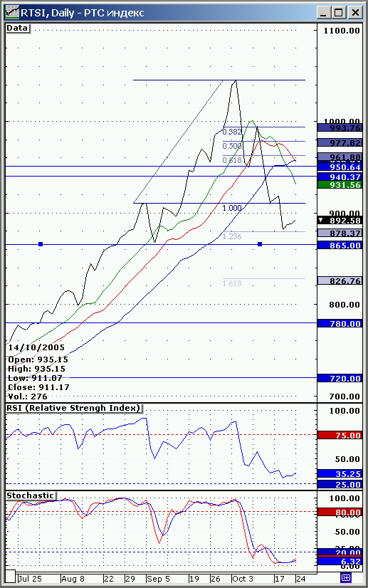Click the 1100.00 price scale value

pyautogui.click(x=342, y=31)
